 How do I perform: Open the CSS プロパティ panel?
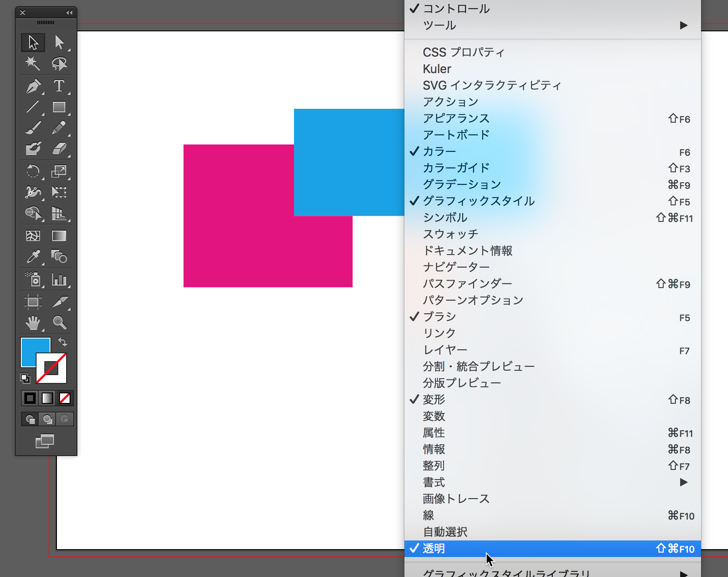[x=553, y=52]
